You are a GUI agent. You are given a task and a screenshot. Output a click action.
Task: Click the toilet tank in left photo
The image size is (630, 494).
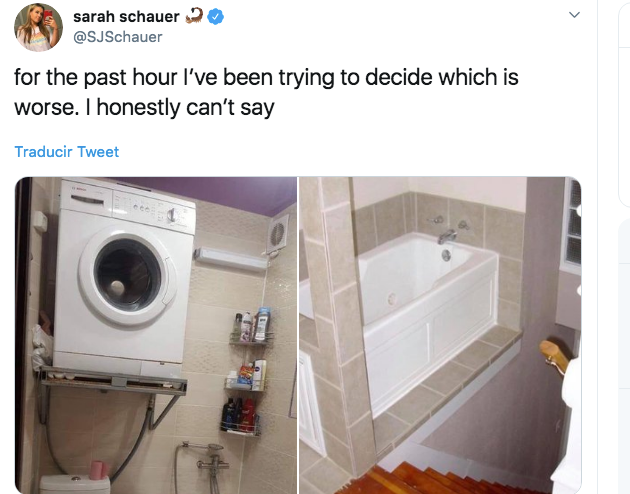(x=75, y=484)
